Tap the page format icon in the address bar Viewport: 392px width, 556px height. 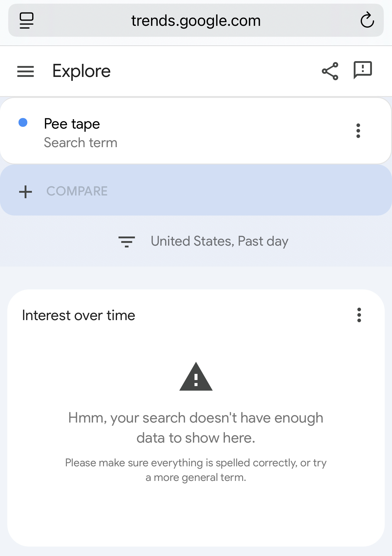tap(26, 20)
